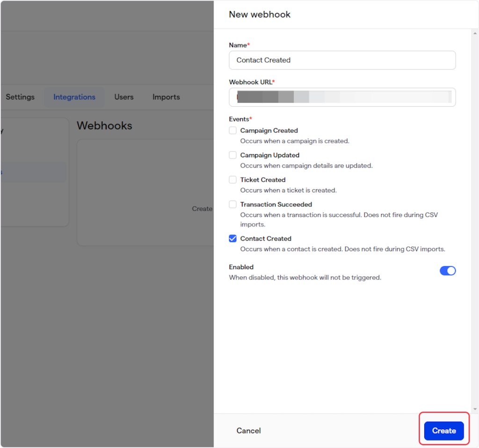Click the Create text in Webhooks card
The image size is (479, 448).
coord(202,209)
